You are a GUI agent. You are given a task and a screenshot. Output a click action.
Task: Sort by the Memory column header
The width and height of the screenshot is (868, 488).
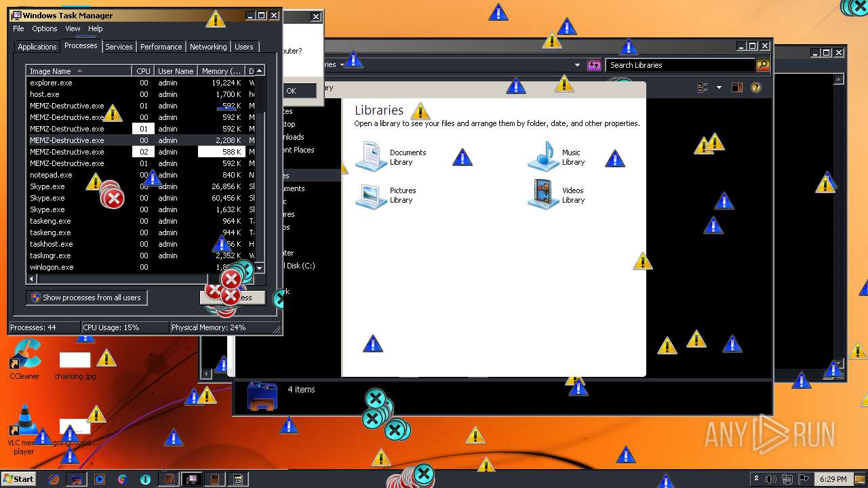point(221,71)
